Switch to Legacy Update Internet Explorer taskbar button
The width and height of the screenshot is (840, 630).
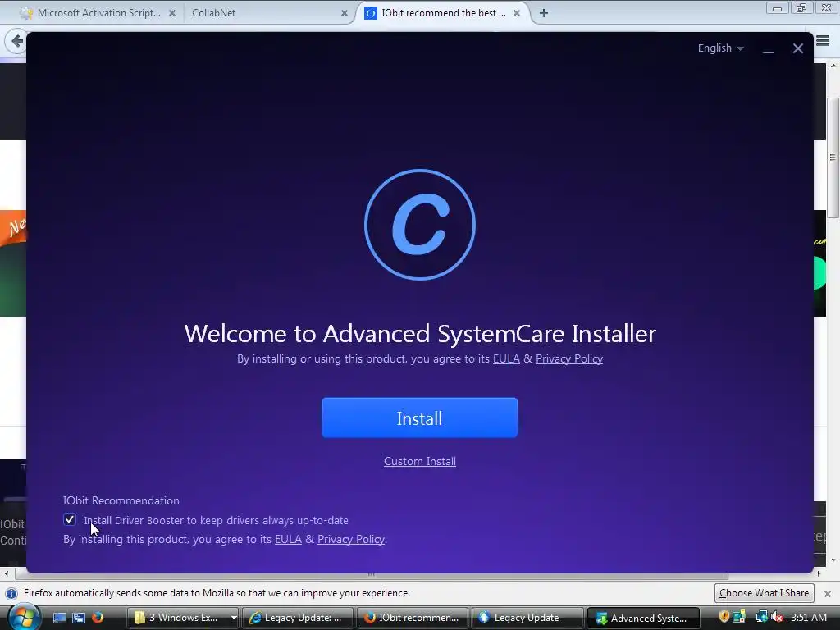coord(297,618)
